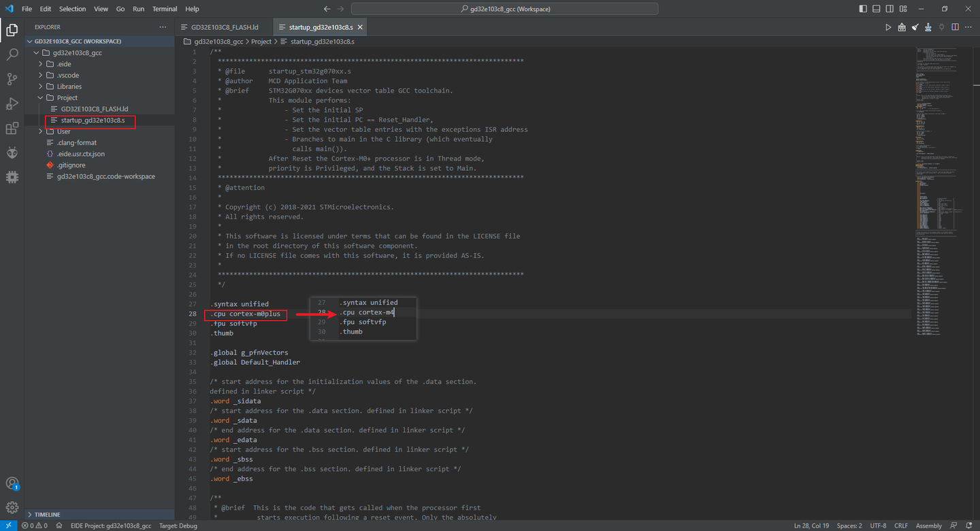Viewport: 980px width, 531px height.
Task: Open the Extensions view
Action: click(x=12, y=128)
